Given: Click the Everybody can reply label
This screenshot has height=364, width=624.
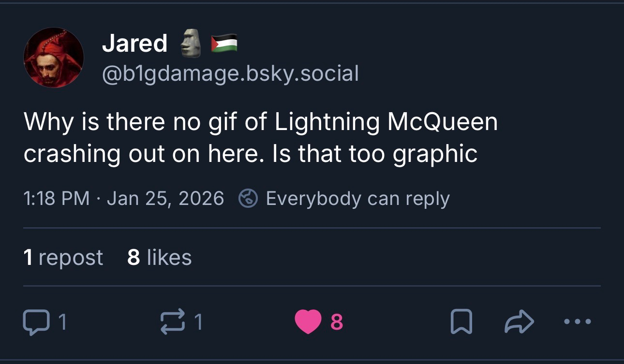Looking at the screenshot, I should tap(357, 198).
